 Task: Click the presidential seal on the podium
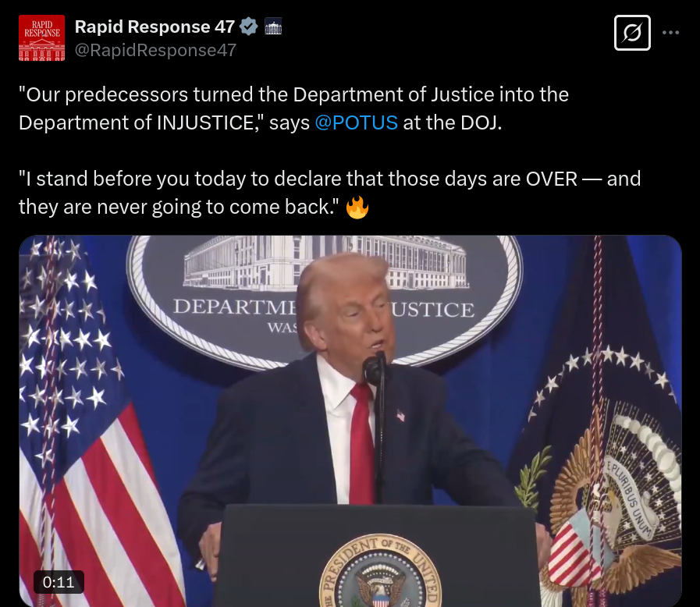click(380, 571)
